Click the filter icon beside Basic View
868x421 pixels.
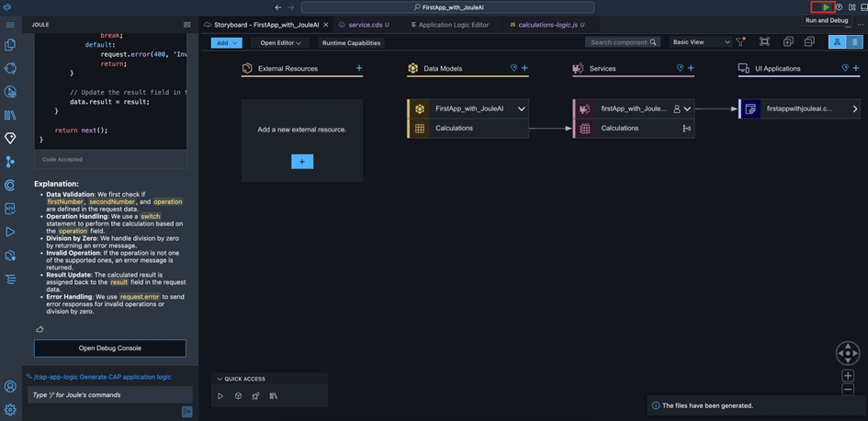pyautogui.click(x=740, y=42)
